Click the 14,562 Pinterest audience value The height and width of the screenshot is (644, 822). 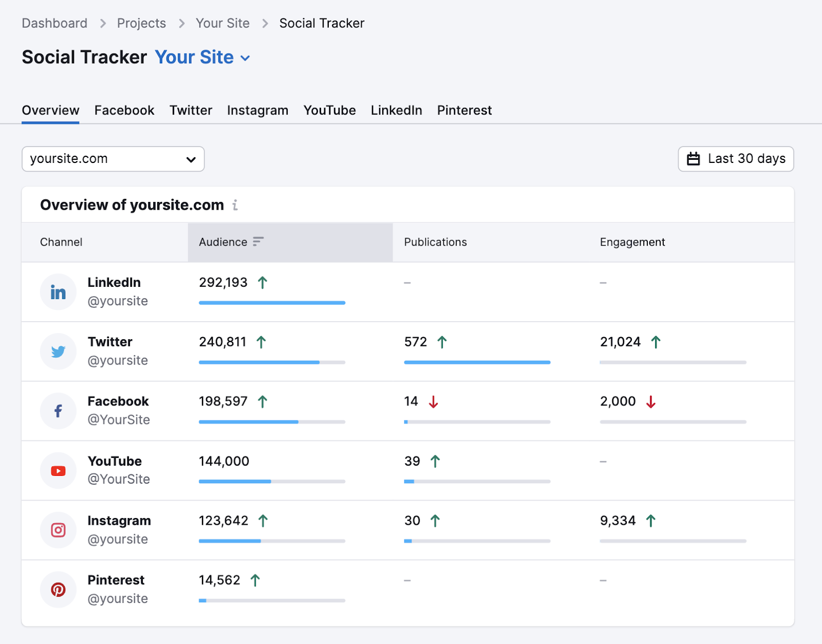(219, 580)
